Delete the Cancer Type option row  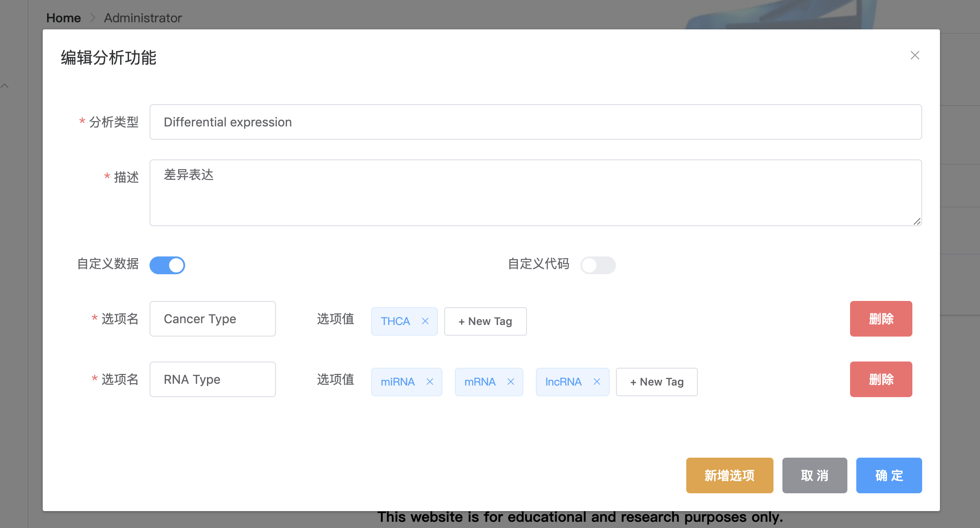coord(881,319)
